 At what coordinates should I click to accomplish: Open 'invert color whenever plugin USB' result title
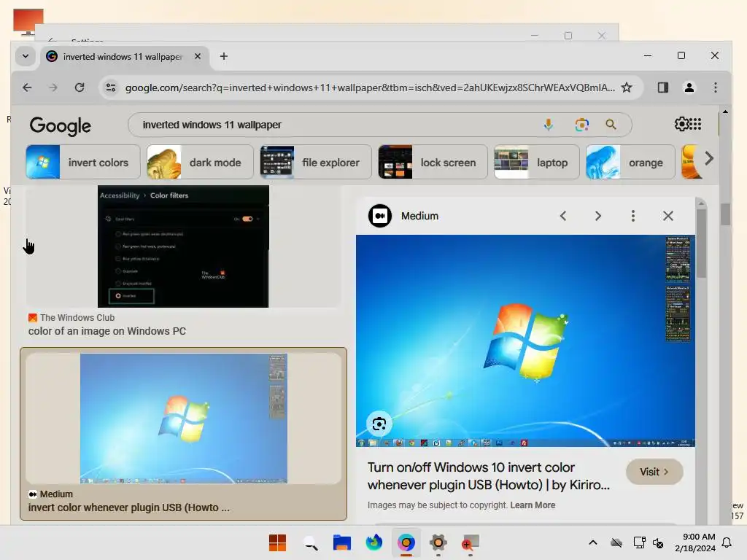128,507
